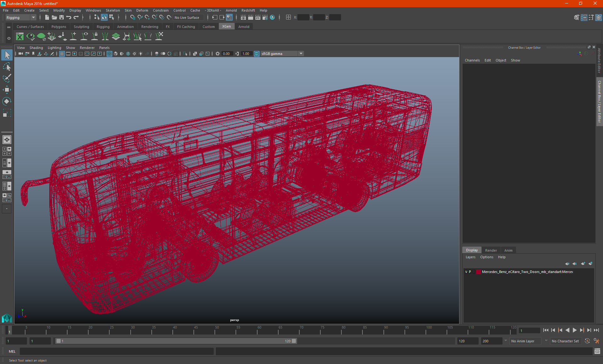Click the MEL command input field
This screenshot has width=603, height=364.
(117, 351)
